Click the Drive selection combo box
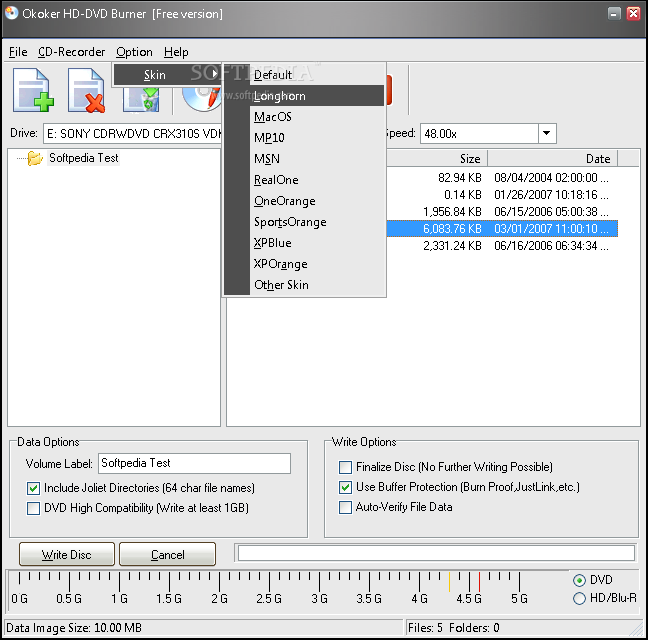 click(x=132, y=133)
